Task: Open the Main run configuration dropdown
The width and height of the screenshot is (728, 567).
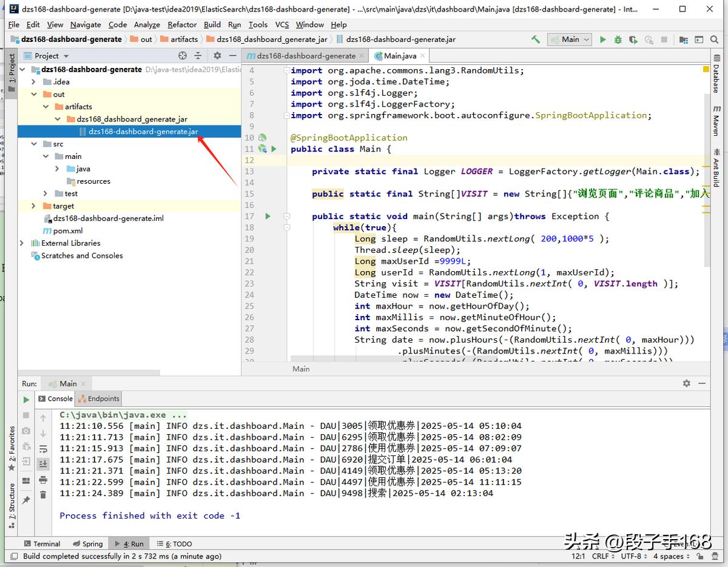Action: click(x=570, y=39)
